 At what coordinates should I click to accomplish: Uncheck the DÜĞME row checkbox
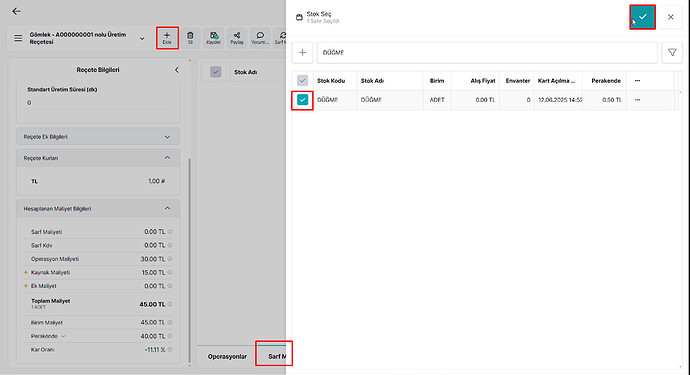[302, 100]
